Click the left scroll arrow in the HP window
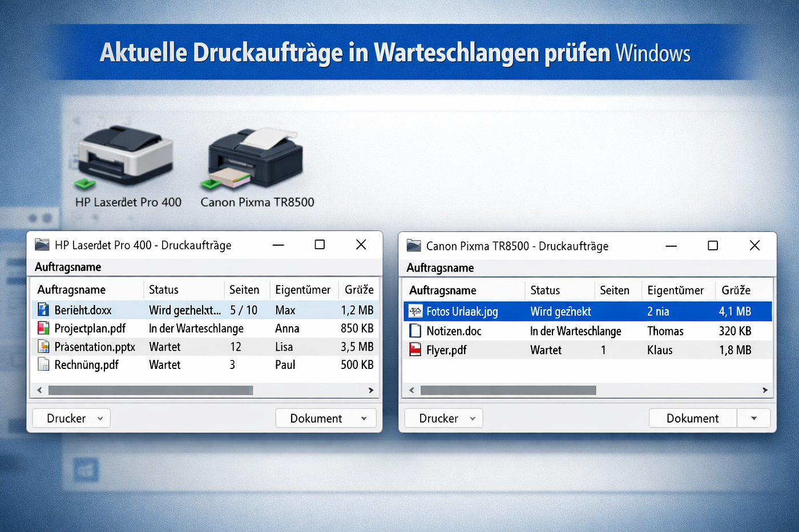The image size is (799, 532). [x=39, y=391]
